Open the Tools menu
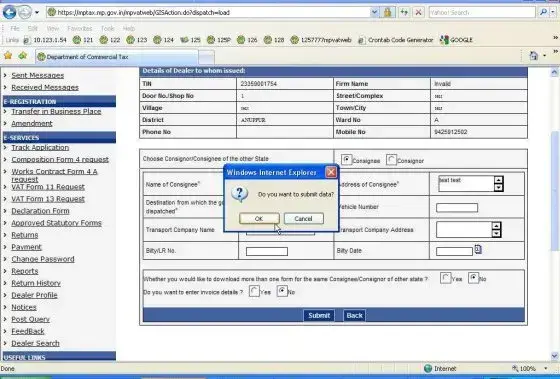 (108, 28)
